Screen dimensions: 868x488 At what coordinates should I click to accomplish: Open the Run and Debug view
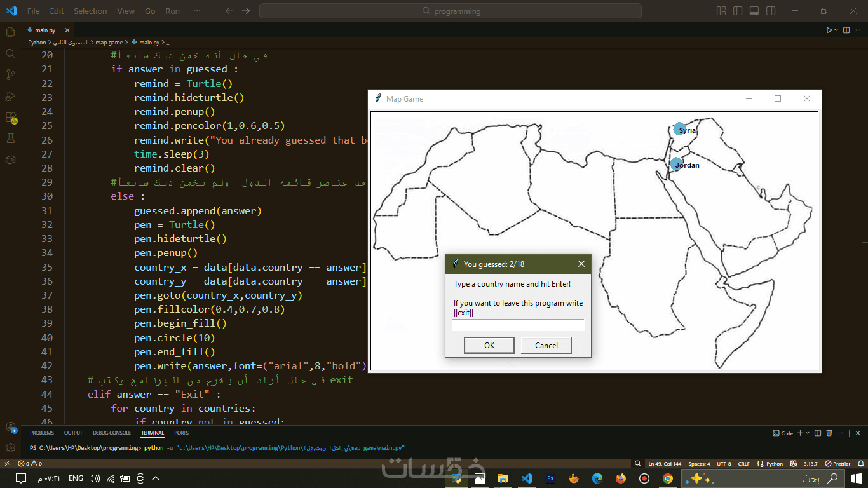(x=10, y=97)
